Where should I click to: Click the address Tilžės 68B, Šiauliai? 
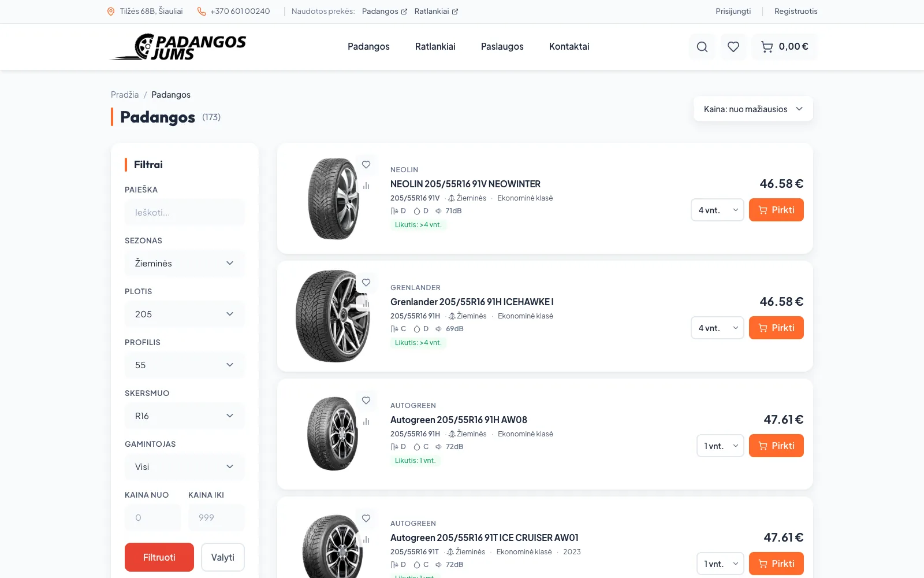click(151, 12)
